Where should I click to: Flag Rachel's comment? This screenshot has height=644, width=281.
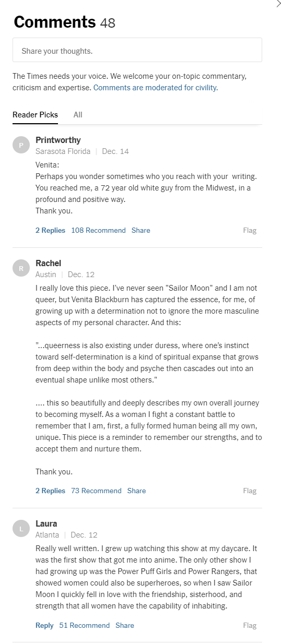250,491
